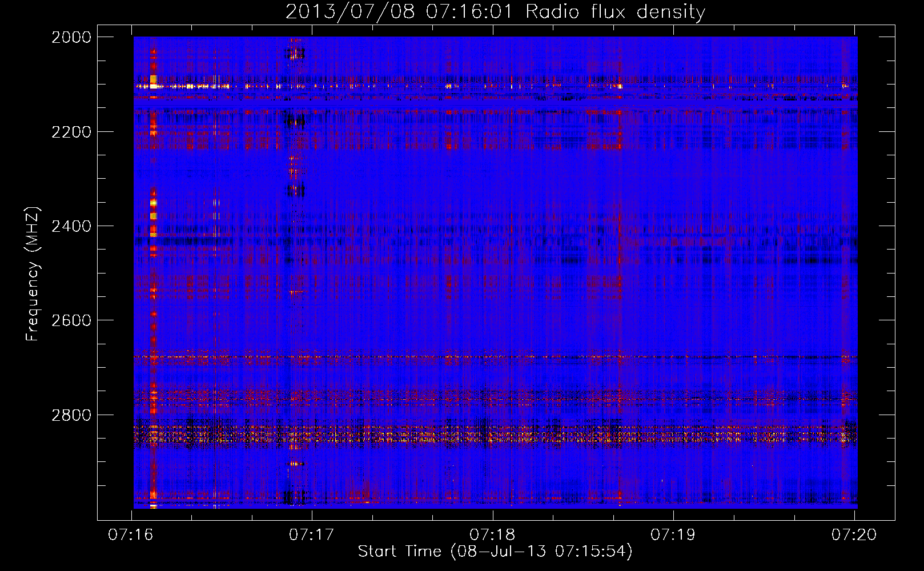Click the 07:20 time axis label
Viewport: 924px width, 571px height.
(854, 534)
